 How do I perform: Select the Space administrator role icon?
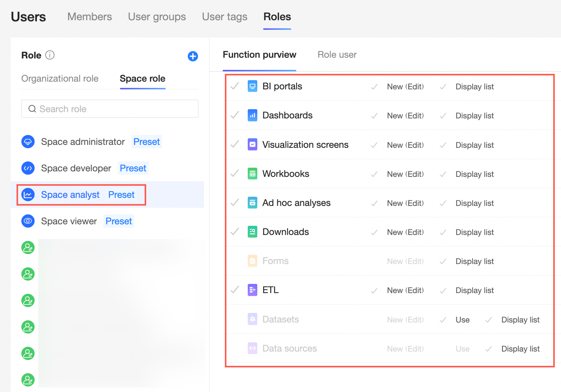coord(28,142)
